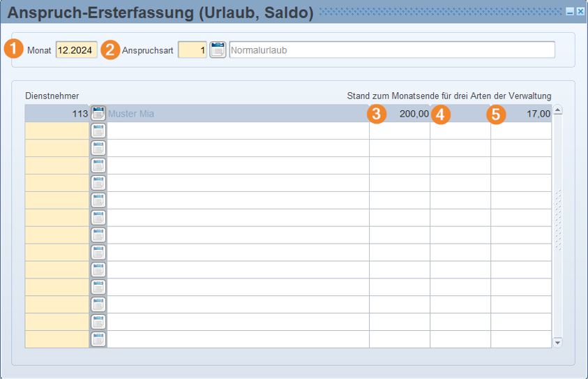Click orange marker number 2 beside Anspruchsart
Image resolution: width=588 pixels, height=379 pixels.
110,50
